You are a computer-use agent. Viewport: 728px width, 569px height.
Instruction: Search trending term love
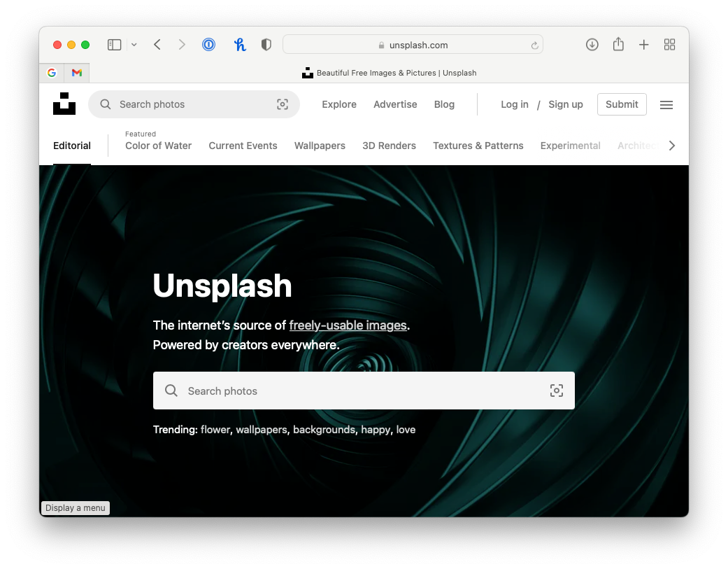(406, 430)
